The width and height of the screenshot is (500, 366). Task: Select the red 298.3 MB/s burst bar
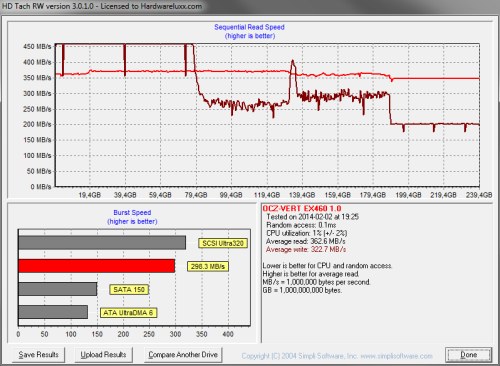tap(97, 266)
